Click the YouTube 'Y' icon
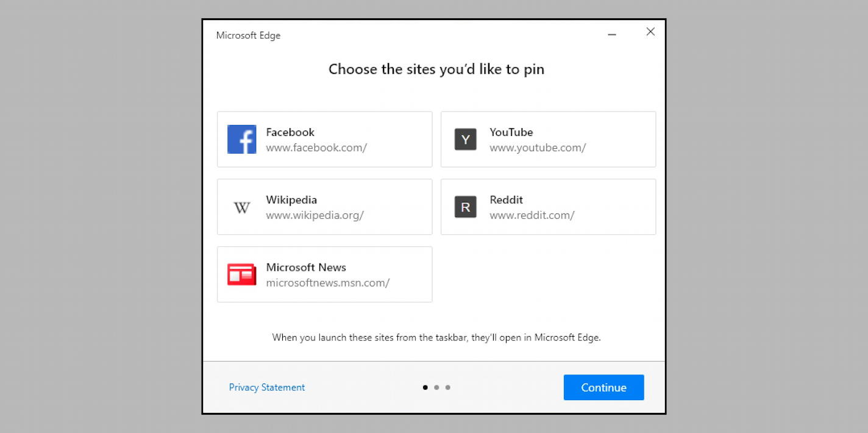 coord(465,140)
